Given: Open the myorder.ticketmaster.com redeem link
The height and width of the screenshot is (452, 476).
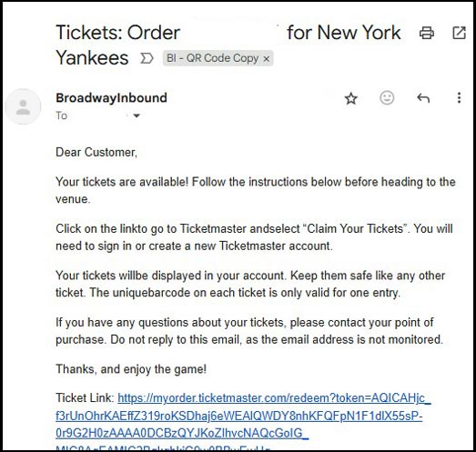Looking at the screenshot, I should (x=274, y=398).
